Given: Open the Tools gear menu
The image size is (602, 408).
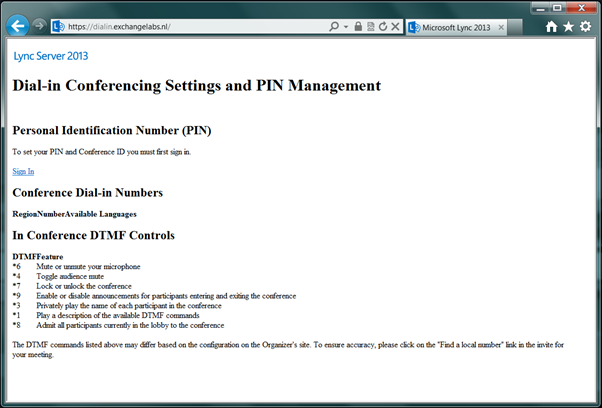Looking at the screenshot, I should click(585, 27).
